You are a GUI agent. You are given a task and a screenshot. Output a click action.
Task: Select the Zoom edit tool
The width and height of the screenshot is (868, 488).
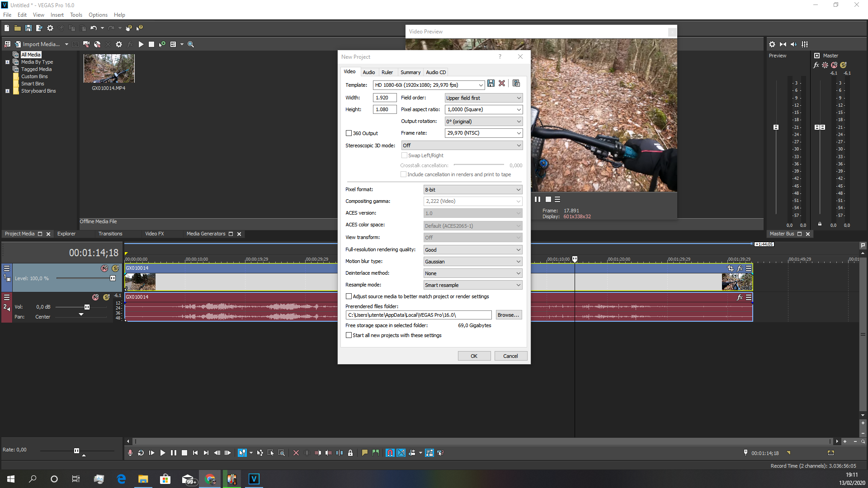click(282, 453)
